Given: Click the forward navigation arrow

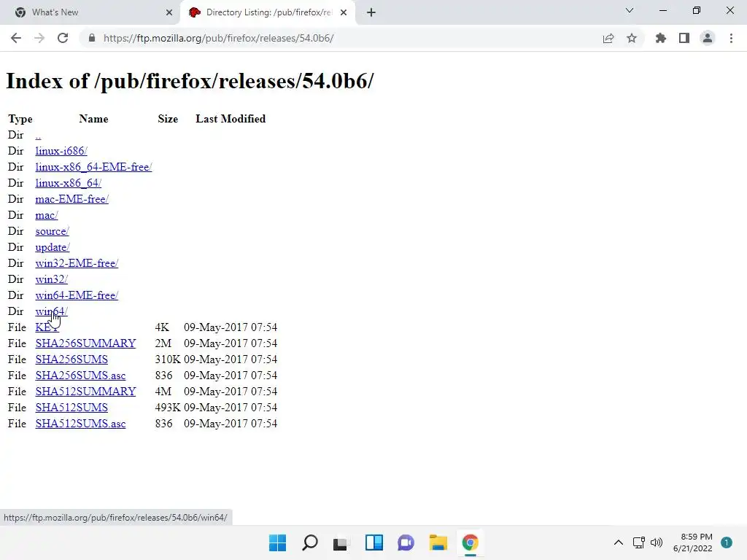Looking at the screenshot, I should 39,38.
